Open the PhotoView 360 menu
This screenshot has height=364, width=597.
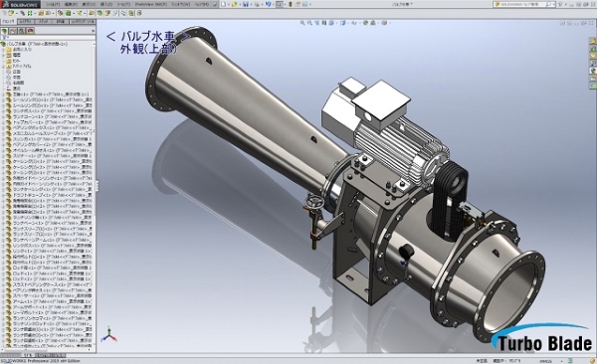[x=151, y=4]
